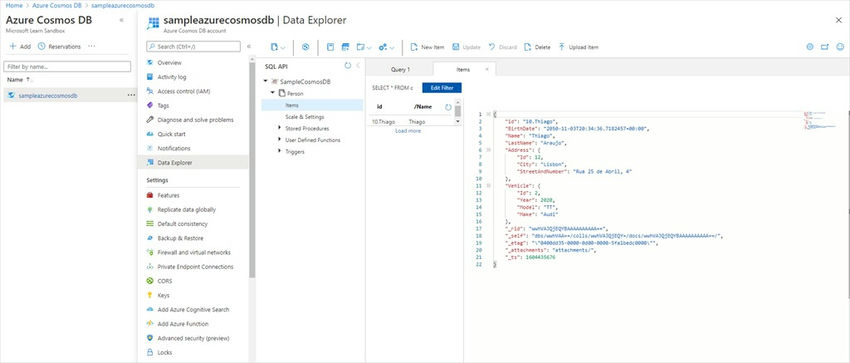Open Notifications menu entry
Image resolution: width=850 pixels, height=363 pixels.
tap(173, 148)
